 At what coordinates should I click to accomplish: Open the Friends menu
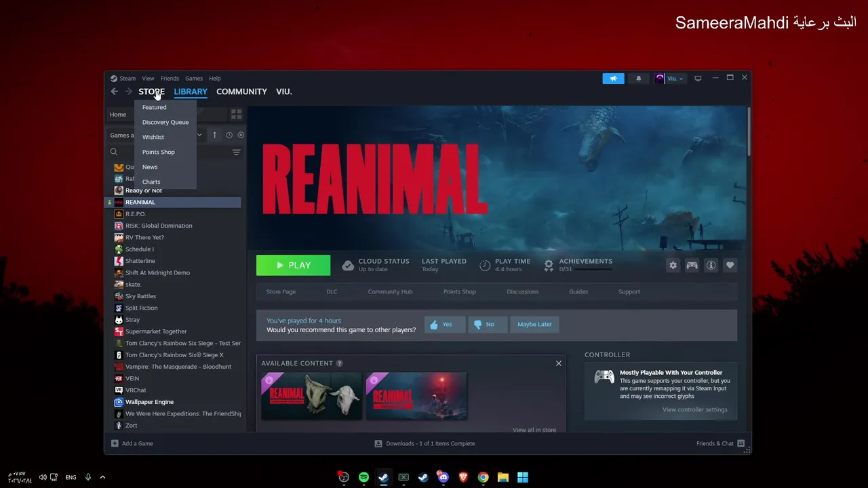170,79
